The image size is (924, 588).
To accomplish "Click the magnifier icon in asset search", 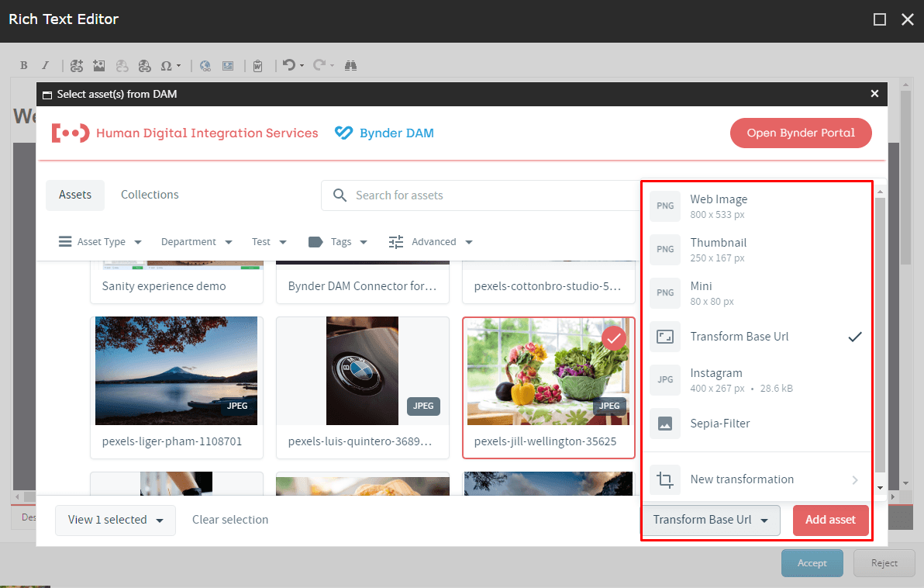I will click(x=340, y=195).
